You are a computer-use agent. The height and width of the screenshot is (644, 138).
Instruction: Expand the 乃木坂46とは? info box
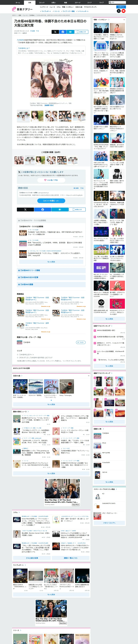[x=51, y=50]
